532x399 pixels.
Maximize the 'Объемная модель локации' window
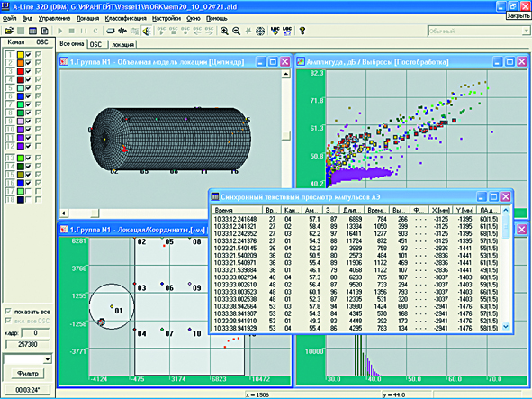[x=273, y=62]
